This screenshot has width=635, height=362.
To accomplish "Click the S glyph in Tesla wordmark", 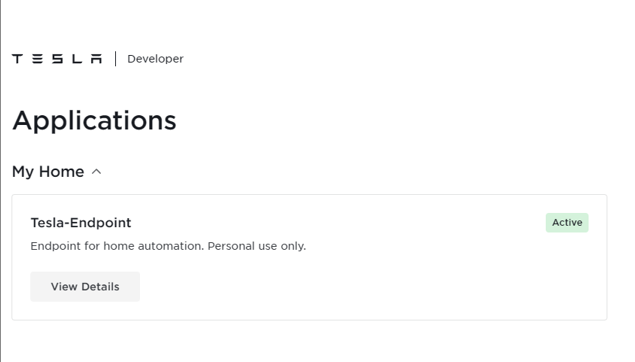I will (x=57, y=59).
